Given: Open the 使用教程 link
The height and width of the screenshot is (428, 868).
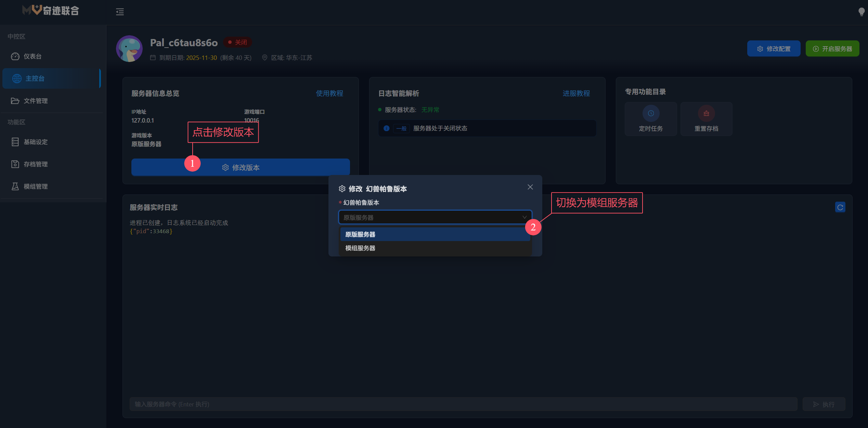Looking at the screenshot, I should click(329, 93).
